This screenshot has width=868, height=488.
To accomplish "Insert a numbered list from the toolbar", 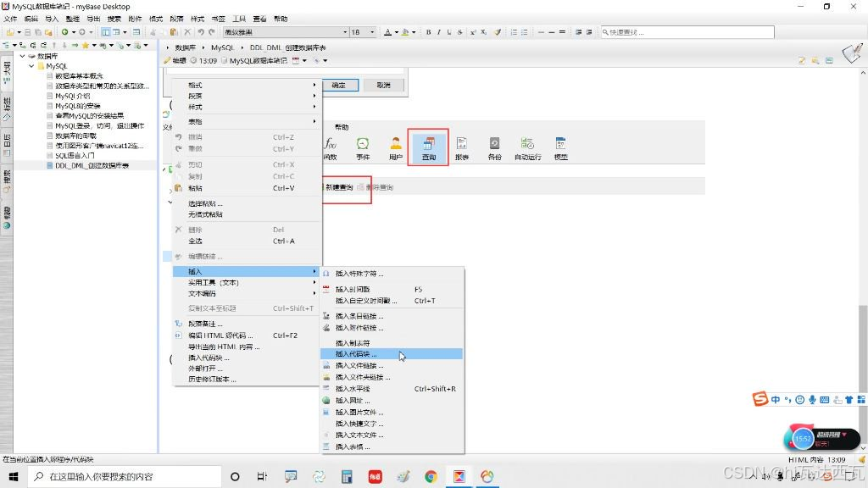I will (x=514, y=32).
